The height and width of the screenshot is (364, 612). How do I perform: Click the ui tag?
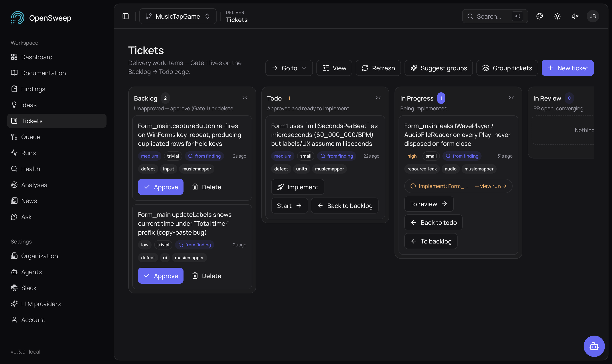(165, 257)
